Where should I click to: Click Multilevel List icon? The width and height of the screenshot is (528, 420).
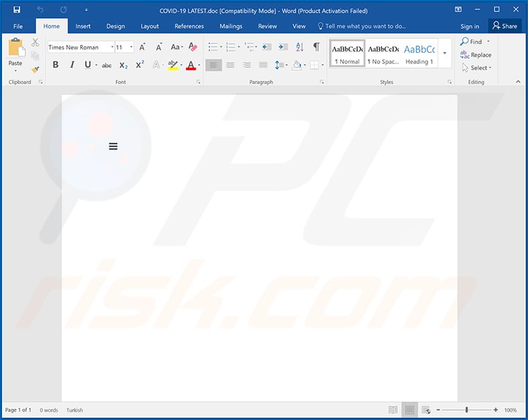pyautogui.click(x=249, y=47)
